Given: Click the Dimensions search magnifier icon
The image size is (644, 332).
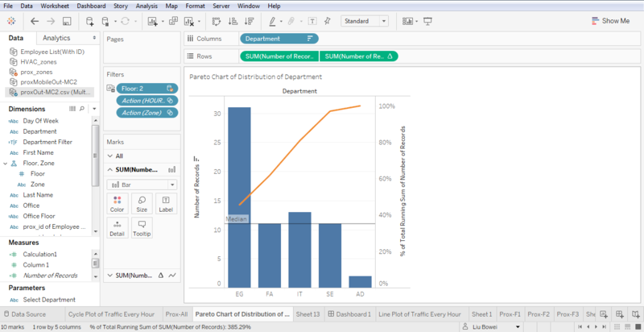Looking at the screenshot, I should pyautogui.click(x=82, y=109).
